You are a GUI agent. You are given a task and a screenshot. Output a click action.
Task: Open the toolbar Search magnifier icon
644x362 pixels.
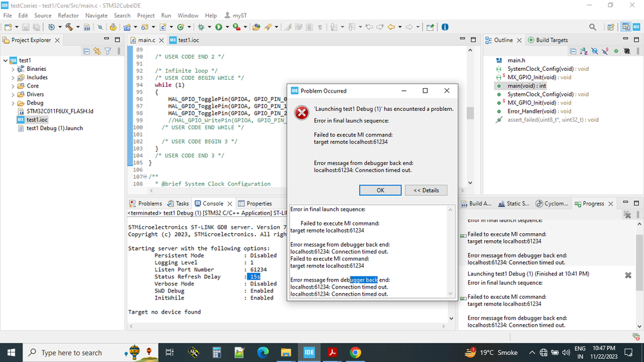pos(592,27)
